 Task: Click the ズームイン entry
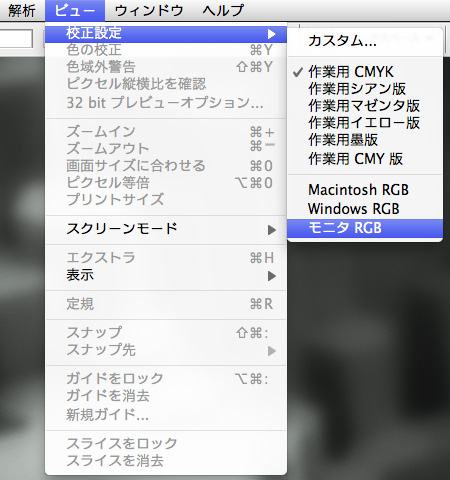[166, 132]
